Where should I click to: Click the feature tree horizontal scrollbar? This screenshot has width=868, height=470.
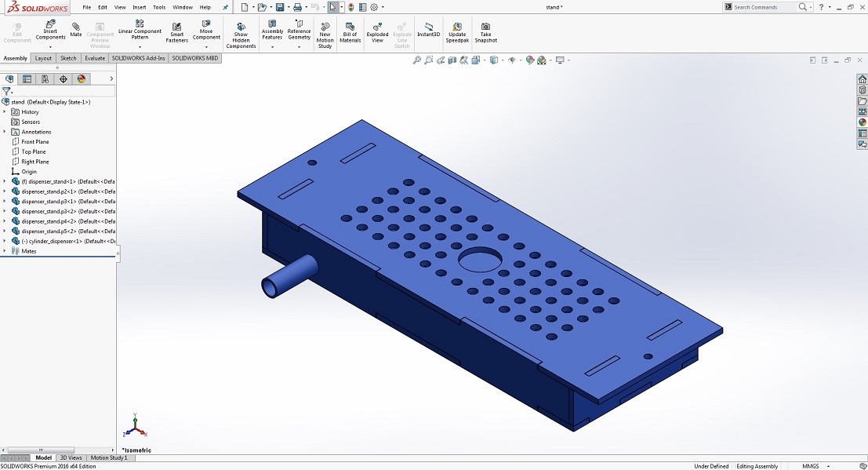point(41,450)
